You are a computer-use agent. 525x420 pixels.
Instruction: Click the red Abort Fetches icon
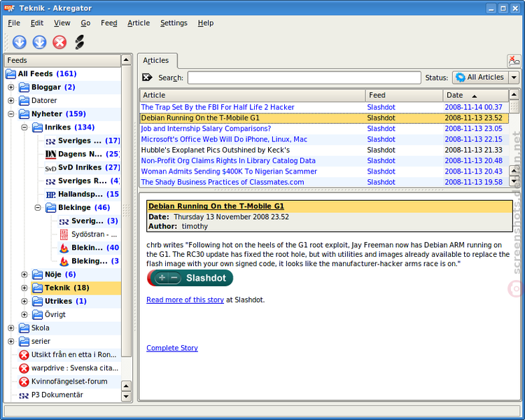coord(59,42)
